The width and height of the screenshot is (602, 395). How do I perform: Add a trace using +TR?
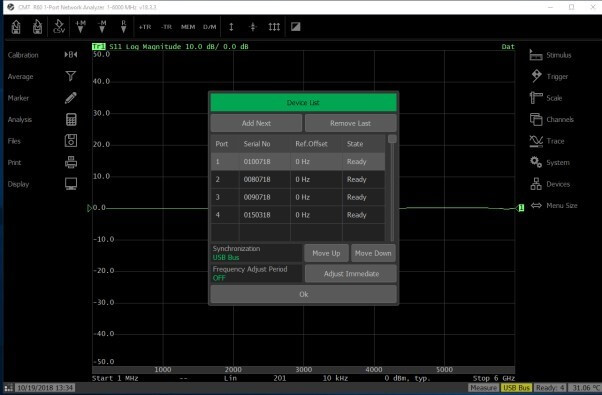click(145, 27)
